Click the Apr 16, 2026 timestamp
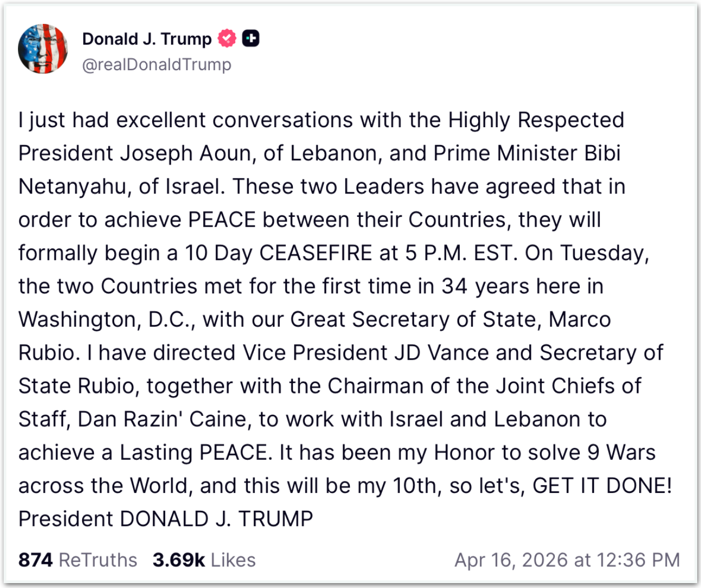701x588 pixels. (567, 560)
